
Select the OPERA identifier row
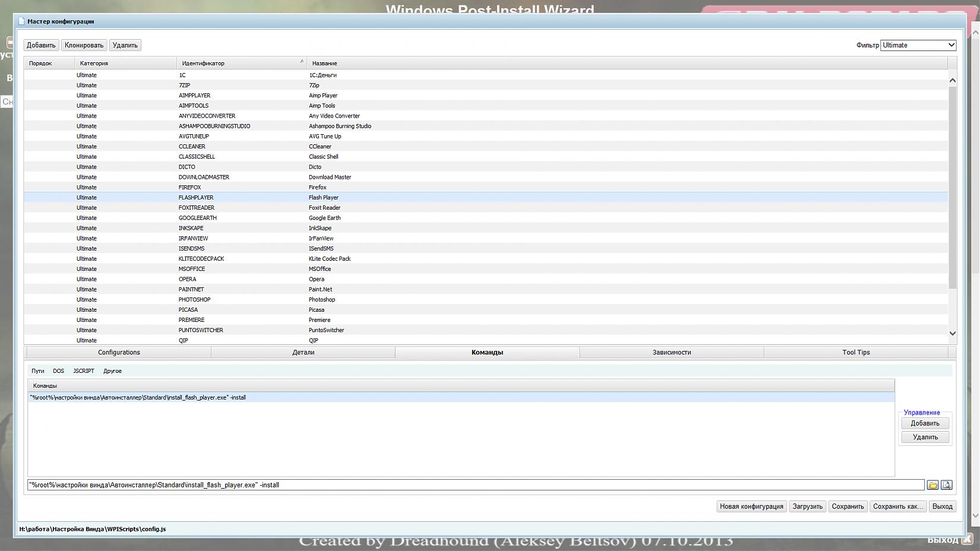point(187,279)
